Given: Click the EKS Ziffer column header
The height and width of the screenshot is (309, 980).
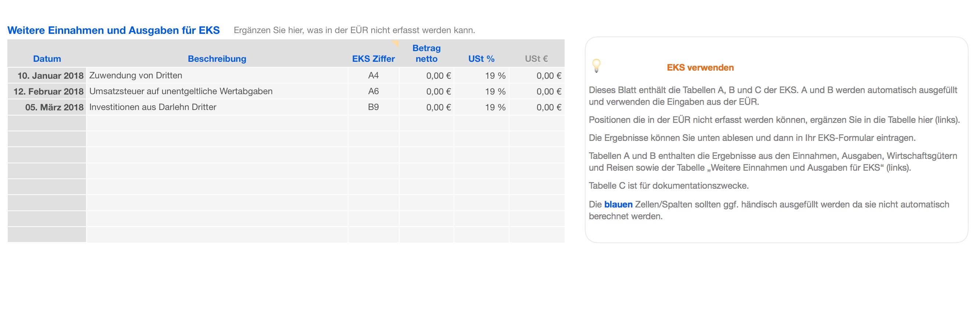Looking at the screenshot, I should click(373, 59).
